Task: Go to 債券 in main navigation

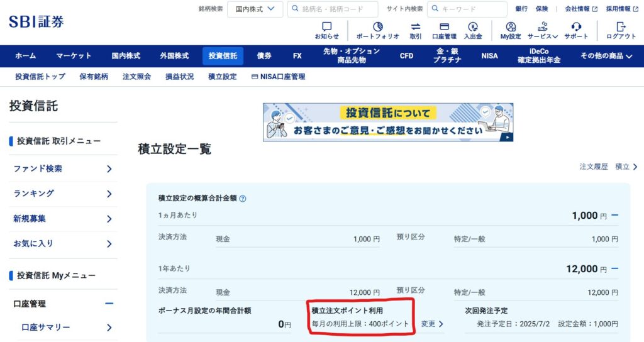Action: coord(264,56)
